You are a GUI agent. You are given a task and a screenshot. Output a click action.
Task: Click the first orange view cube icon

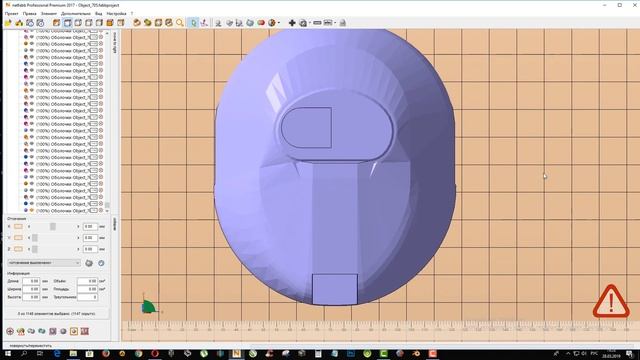pyautogui.click(x=56, y=23)
